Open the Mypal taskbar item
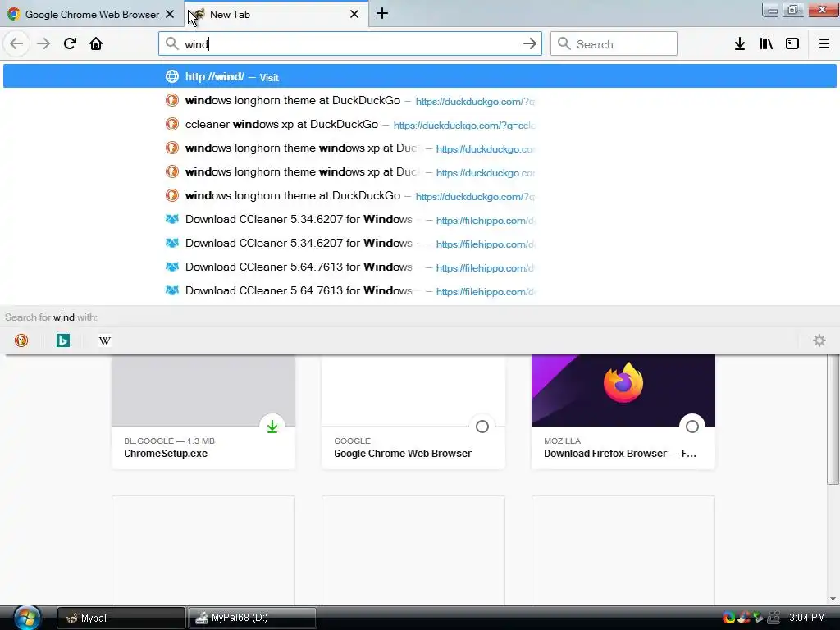This screenshot has height=630, width=840. pos(121,619)
